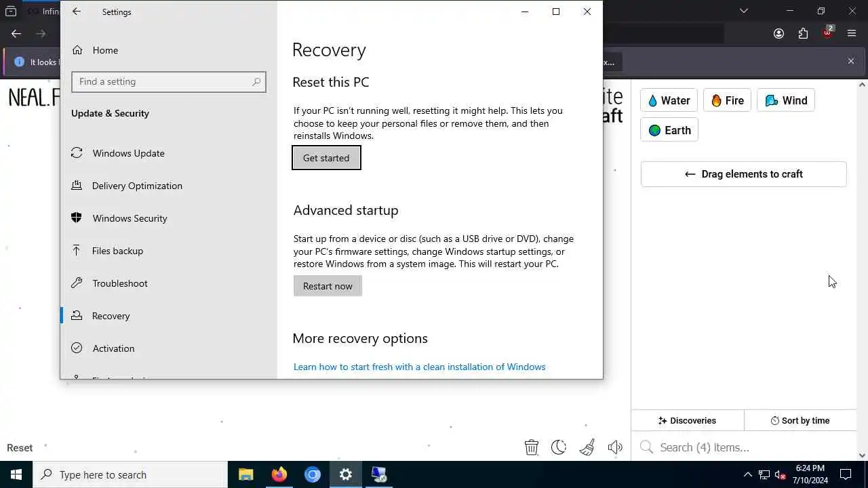This screenshot has width=868, height=488.
Task: Open taskbar clock and date
Action: [810, 474]
